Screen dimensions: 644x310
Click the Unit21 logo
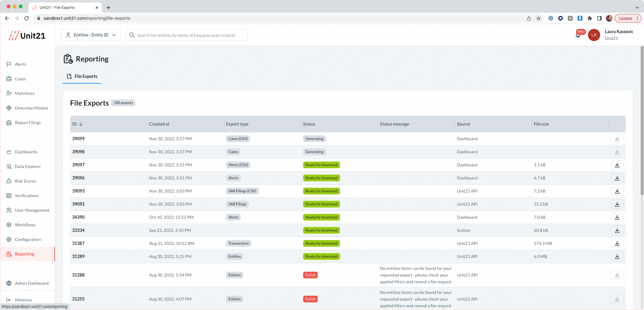click(27, 36)
